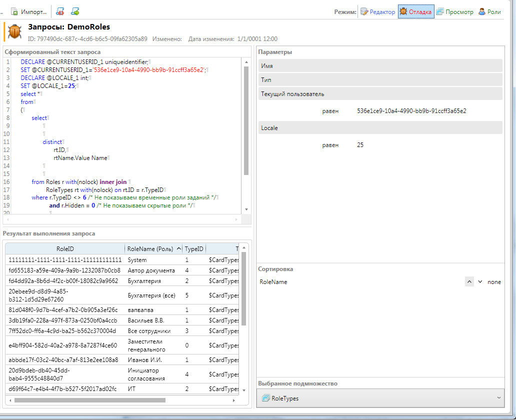Image resolution: width=516 pixels, height=420 pixels.
Task: Open the Просмотр view mode
Action: point(454,12)
